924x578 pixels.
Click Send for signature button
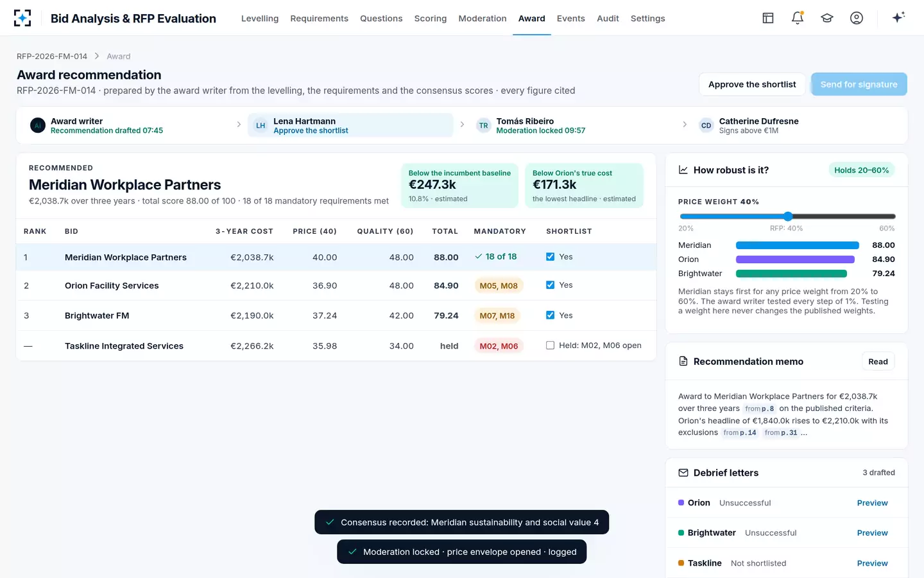click(859, 84)
